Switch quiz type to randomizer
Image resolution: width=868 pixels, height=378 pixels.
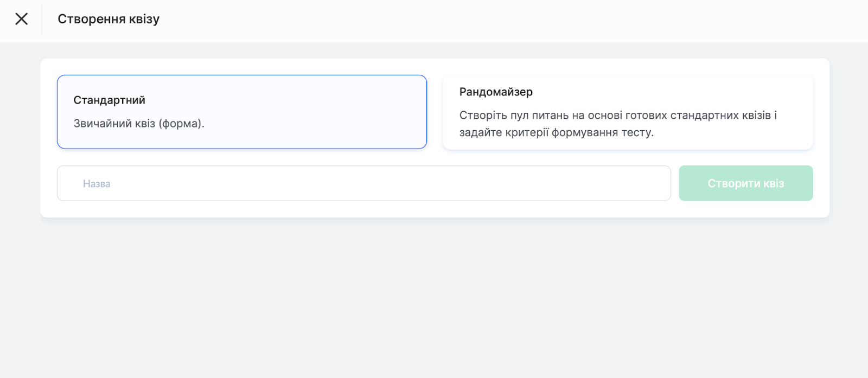[628, 112]
